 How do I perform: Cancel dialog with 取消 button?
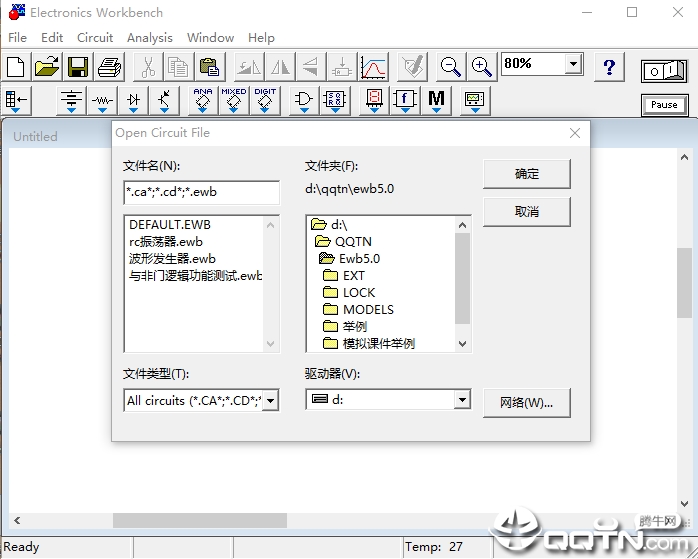pyautogui.click(x=527, y=212)
